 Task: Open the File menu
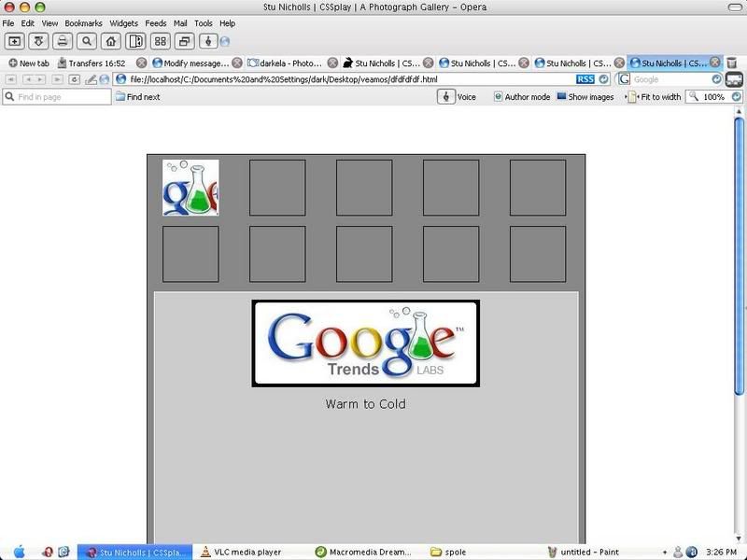point(8,23)
